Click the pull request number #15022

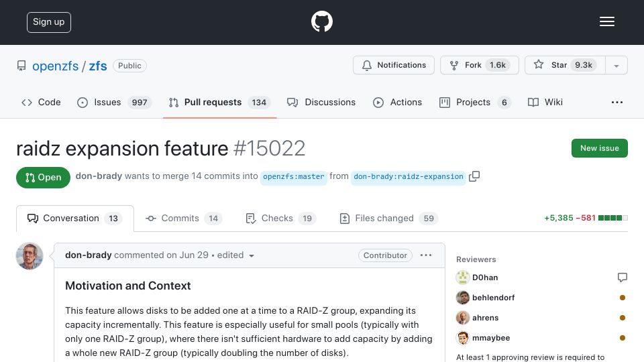coord(270,149)
